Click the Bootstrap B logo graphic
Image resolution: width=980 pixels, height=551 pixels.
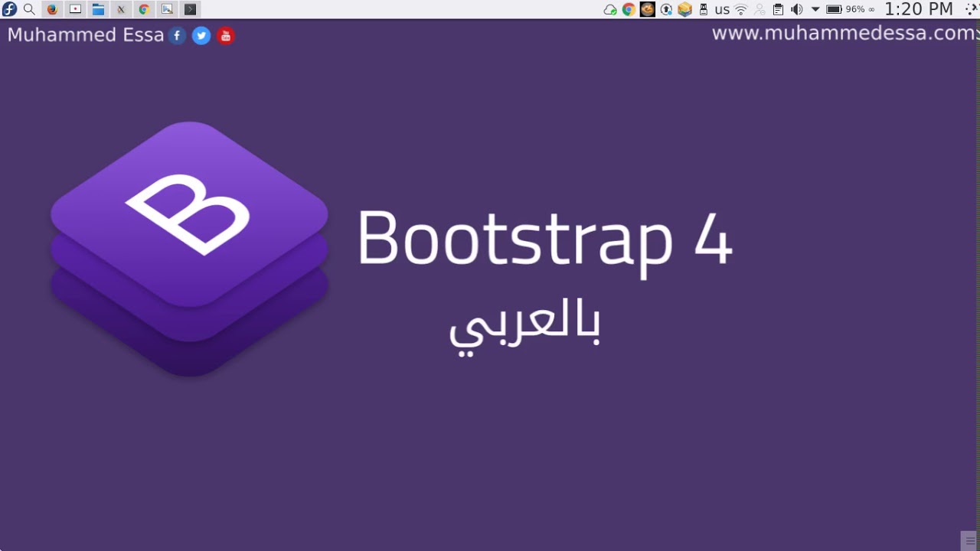pos(189,249)
